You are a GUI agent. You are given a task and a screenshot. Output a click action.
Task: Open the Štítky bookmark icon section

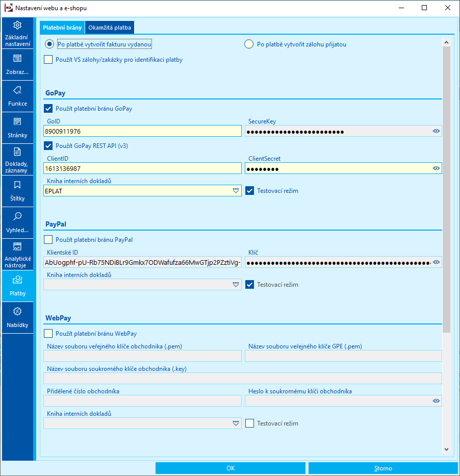pos(17,191)
